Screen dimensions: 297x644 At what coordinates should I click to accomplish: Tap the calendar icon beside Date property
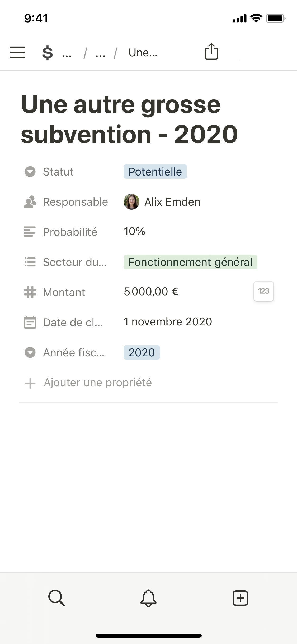point(30,322)
